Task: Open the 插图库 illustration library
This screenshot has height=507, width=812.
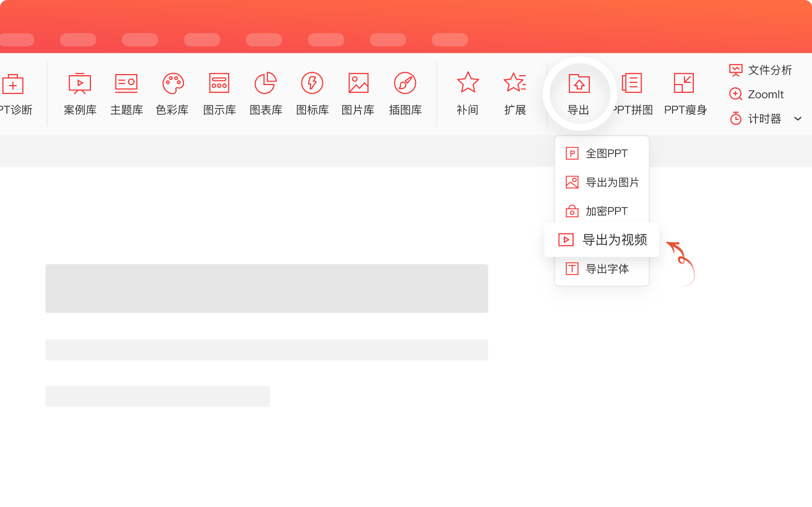Action: point(405,94)
